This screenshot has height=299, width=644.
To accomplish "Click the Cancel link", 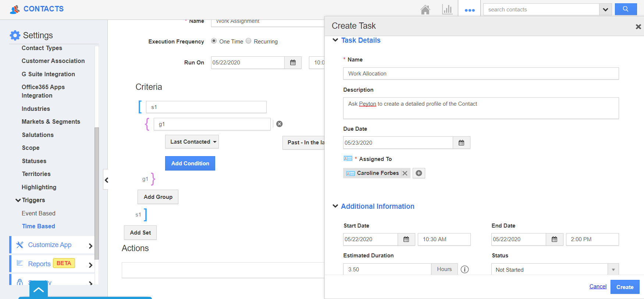I will click(x=598, y=286).
